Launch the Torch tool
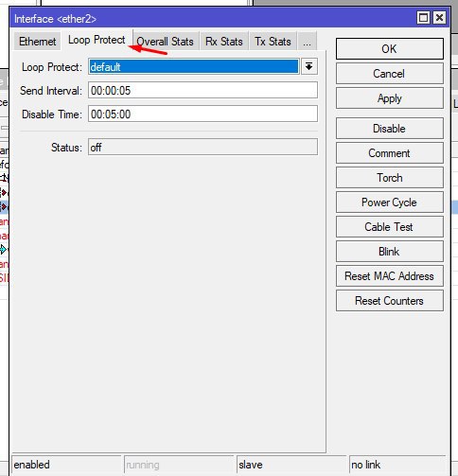Screen dimensions: 458x476 390,178
